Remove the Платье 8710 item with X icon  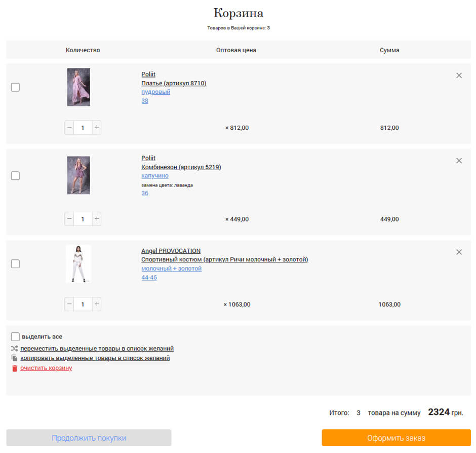459,75
